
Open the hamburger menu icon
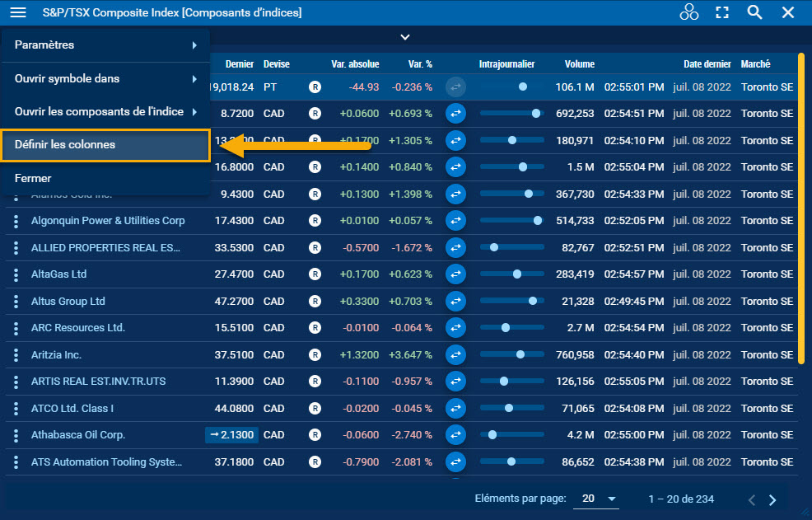coord(18,12)
